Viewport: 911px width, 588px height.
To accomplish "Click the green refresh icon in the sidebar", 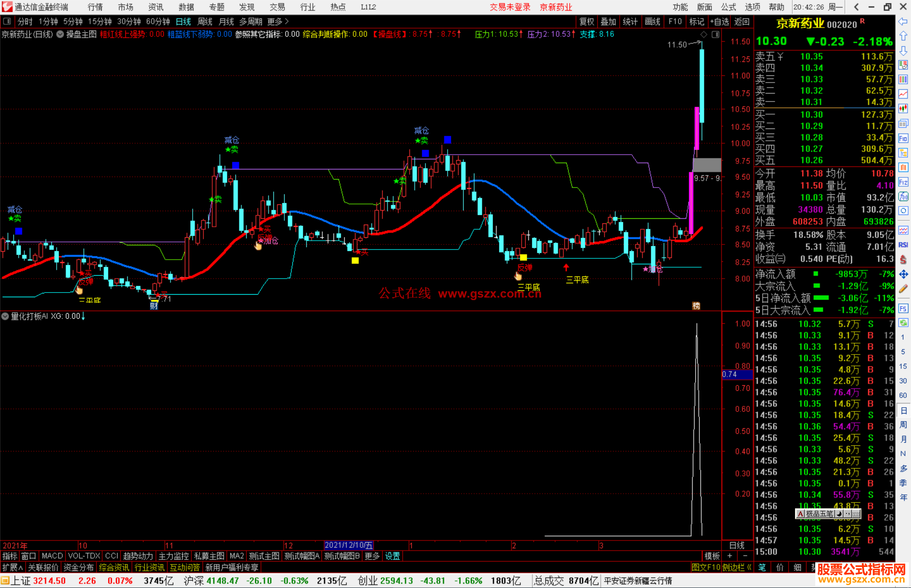I will click(x=903, y=323).
